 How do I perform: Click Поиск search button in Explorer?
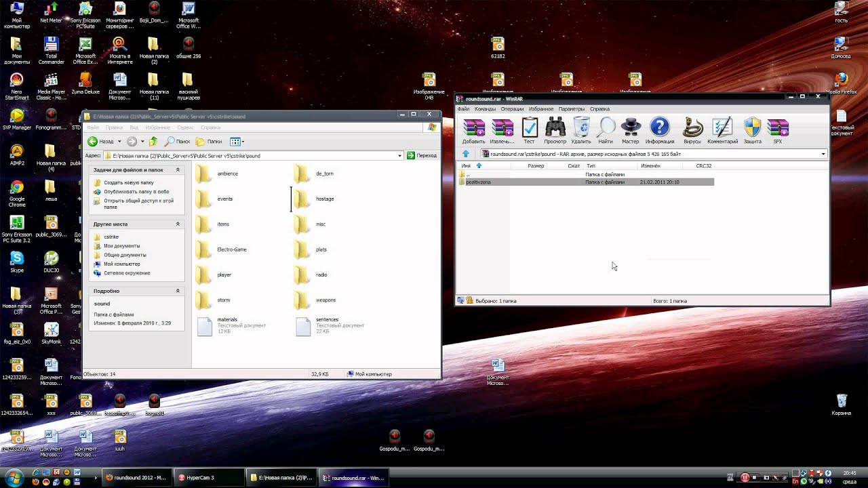(x=178, y=142)
